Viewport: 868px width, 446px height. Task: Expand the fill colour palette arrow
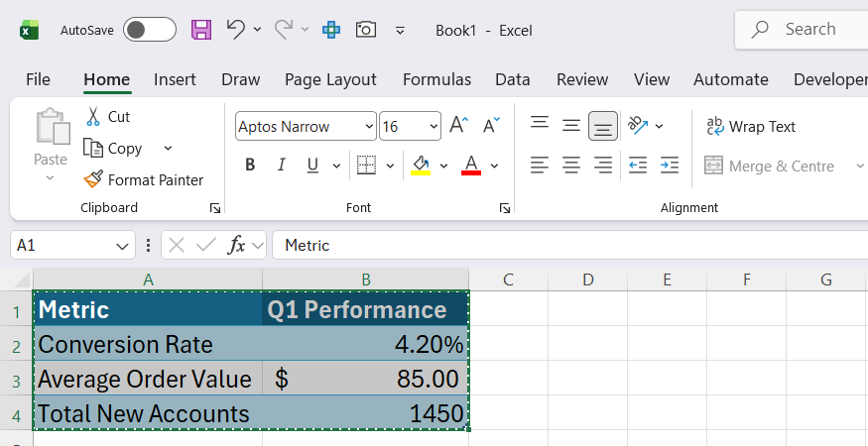443,166
